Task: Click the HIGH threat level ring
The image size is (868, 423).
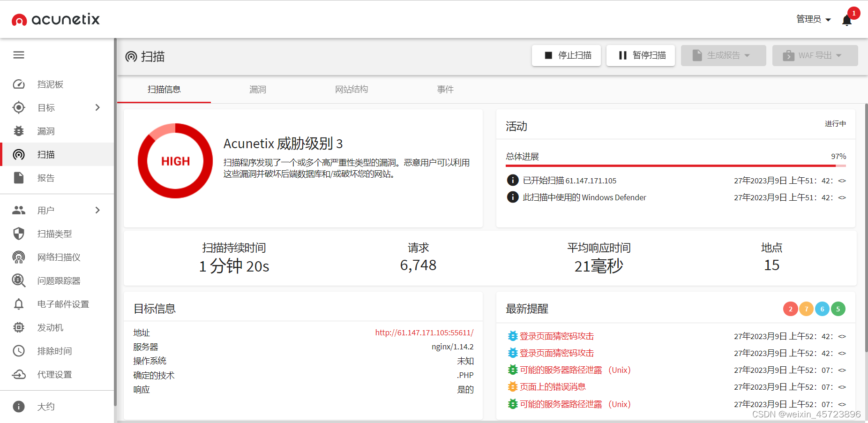Action: pos(175,161)
